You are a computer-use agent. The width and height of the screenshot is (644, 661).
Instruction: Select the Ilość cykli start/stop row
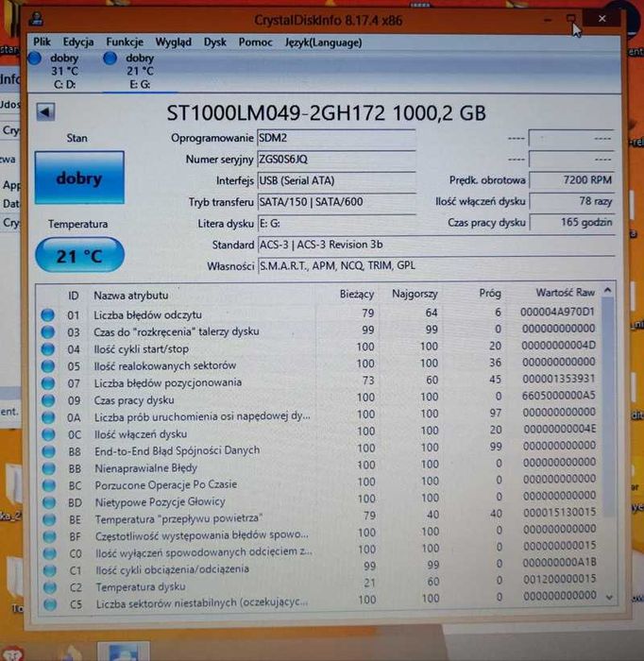click(x=319, y=347)
